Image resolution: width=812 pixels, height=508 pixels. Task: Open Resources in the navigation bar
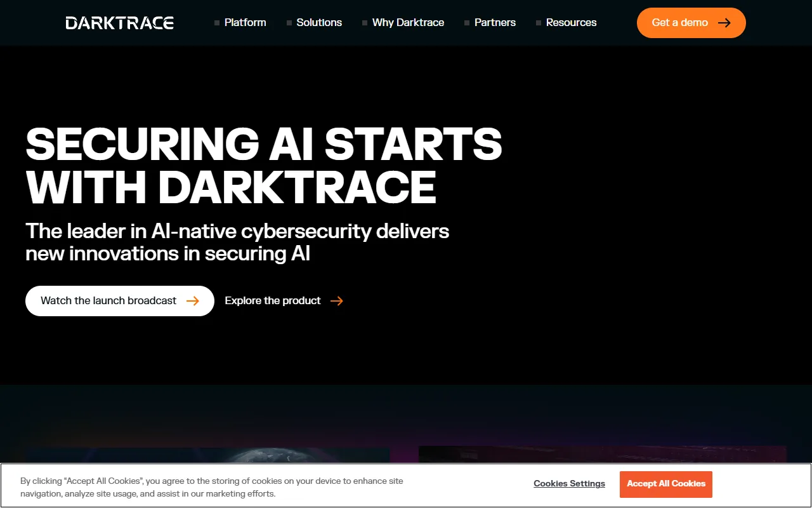click(x=571, y=23)
